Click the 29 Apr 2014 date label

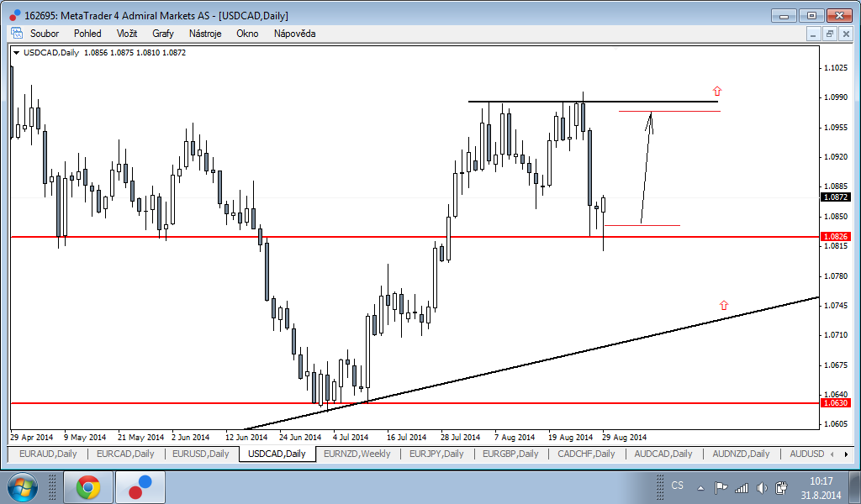tap(31, 437)
